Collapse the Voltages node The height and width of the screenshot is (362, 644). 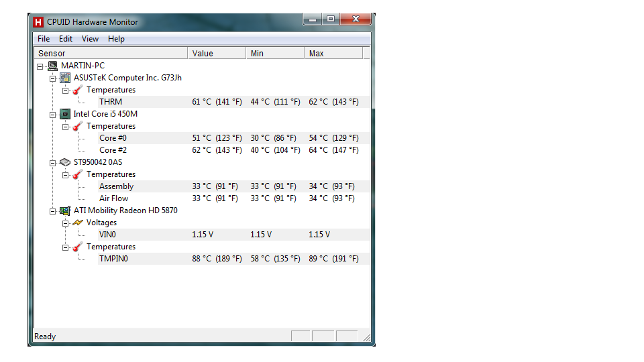tap(65, 223)
